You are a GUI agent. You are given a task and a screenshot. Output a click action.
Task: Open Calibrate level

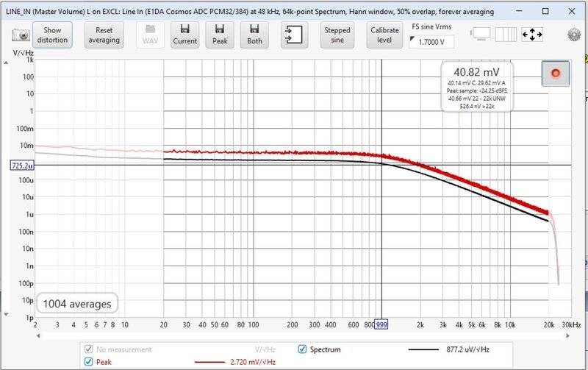(x=384, y=35)
